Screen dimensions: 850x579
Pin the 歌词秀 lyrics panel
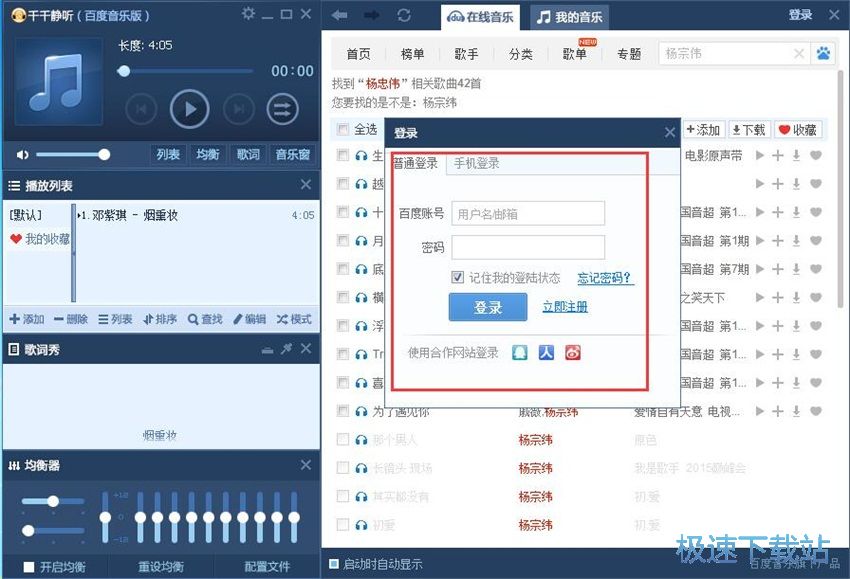(x=287, y=349)
